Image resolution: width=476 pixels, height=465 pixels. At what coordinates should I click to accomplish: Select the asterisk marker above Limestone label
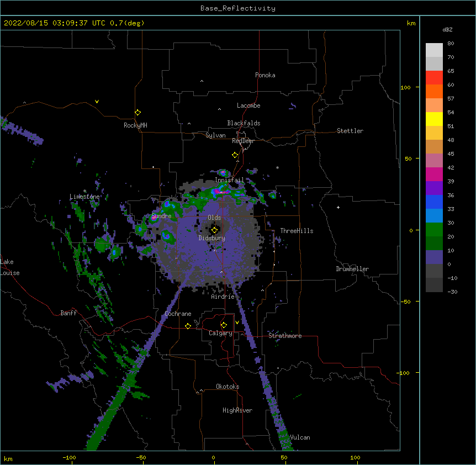(84, 191)
